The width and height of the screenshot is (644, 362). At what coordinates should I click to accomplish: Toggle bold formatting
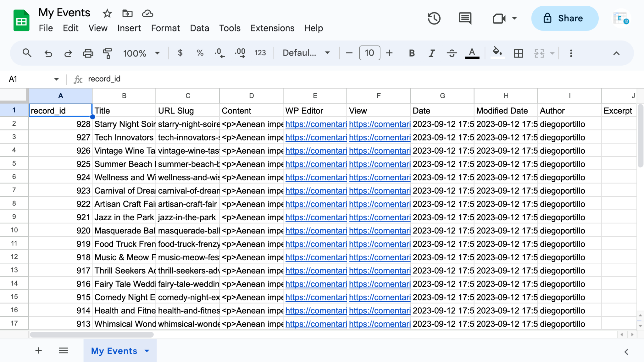(412, 53)
